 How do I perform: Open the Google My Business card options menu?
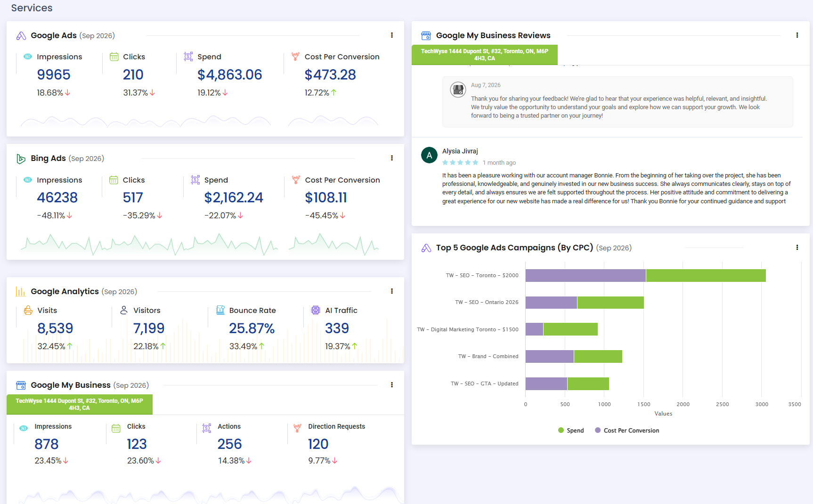tap(392, 385)
